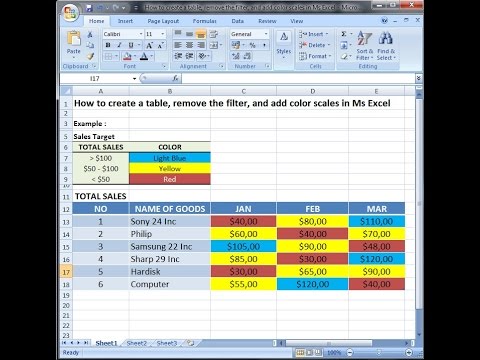This screenshot has width=480, height=360.
Task: Click the AutoSum sigma icon
Action: [344, 34]
